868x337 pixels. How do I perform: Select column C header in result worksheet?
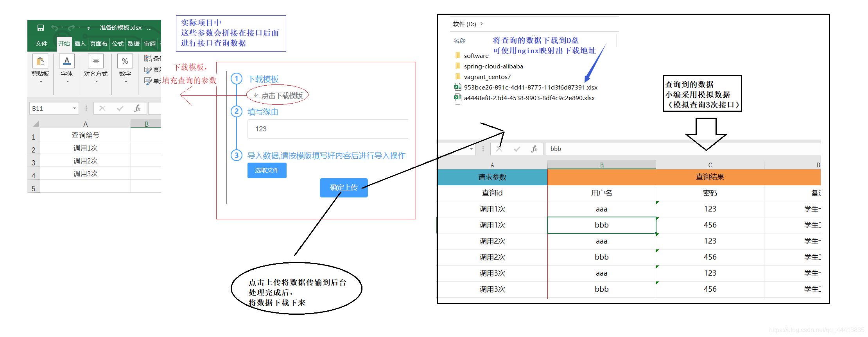pos(710,165)
